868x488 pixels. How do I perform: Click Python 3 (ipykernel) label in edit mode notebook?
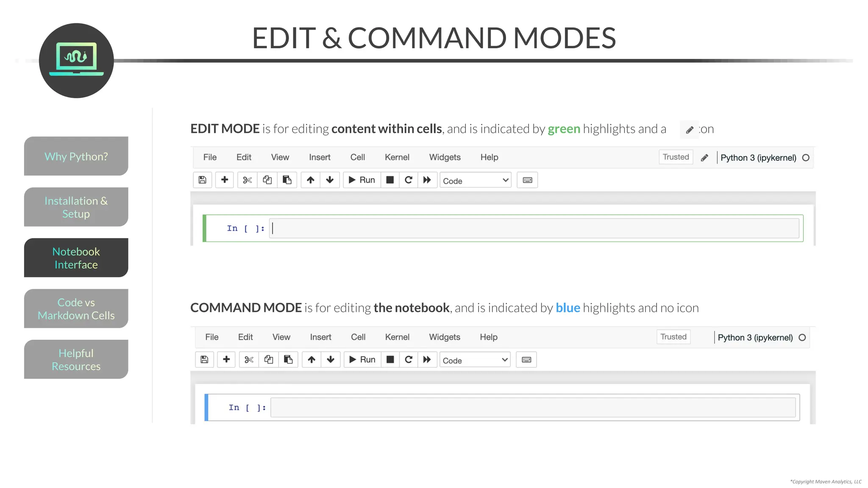coord(758,158)
